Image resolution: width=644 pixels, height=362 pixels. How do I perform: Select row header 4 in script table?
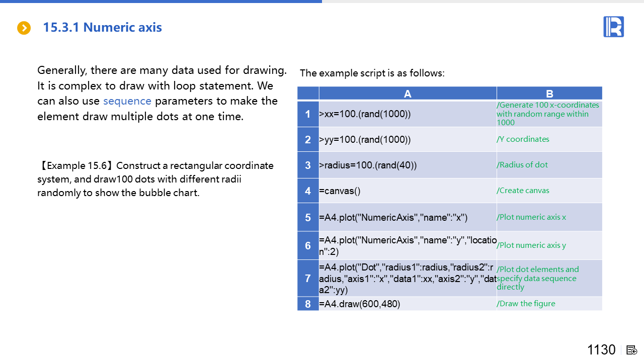308,191
